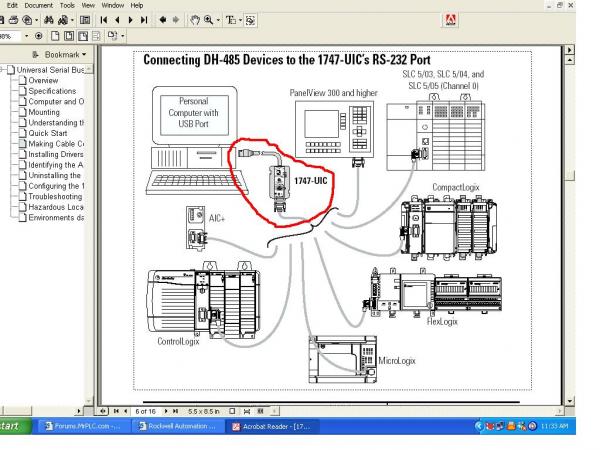Select the Text Select tool
The width and height of the screenshot is (600, 450).
pyautogui.click(x=231, y=20)
